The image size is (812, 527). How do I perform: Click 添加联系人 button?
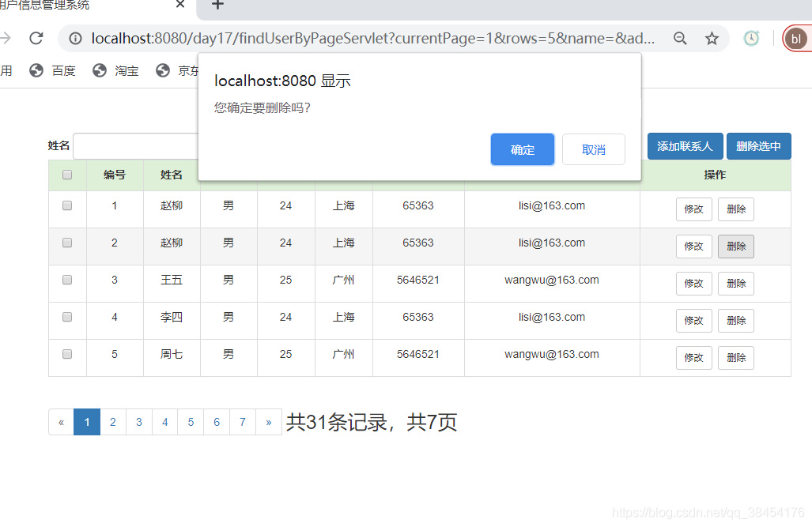coord(685,146)
